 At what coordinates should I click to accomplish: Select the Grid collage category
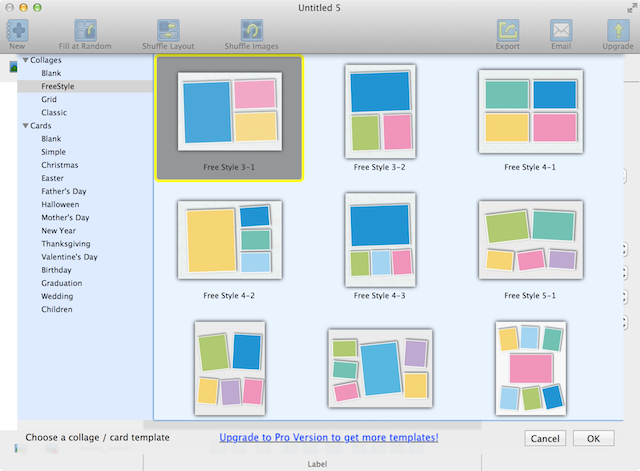click(49, 99)
